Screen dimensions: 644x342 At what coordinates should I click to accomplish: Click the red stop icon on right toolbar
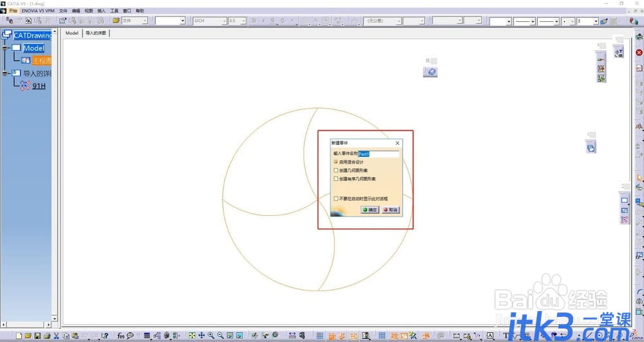point(639,53)
